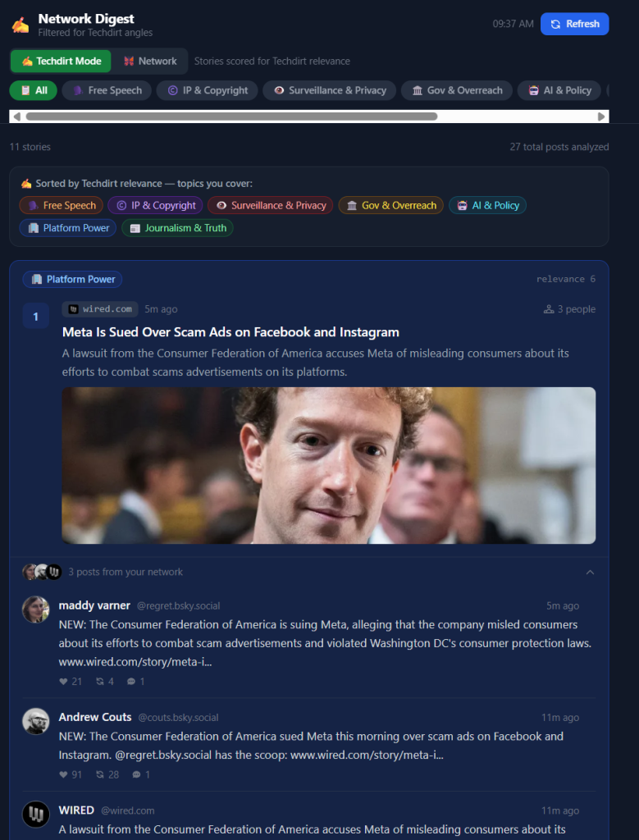Click the horizontal filter scrollbar thumb
Screen dimensions: 639x840
[x=231, y=116]
